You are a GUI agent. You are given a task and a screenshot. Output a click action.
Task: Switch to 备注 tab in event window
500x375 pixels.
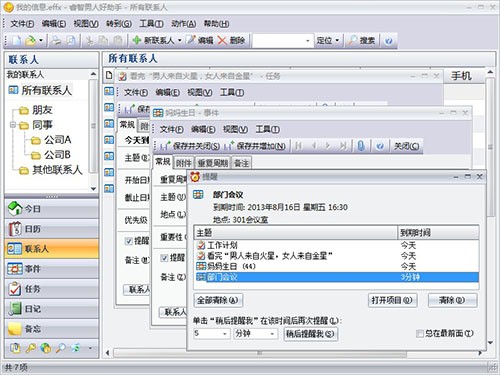pos(241,163)
